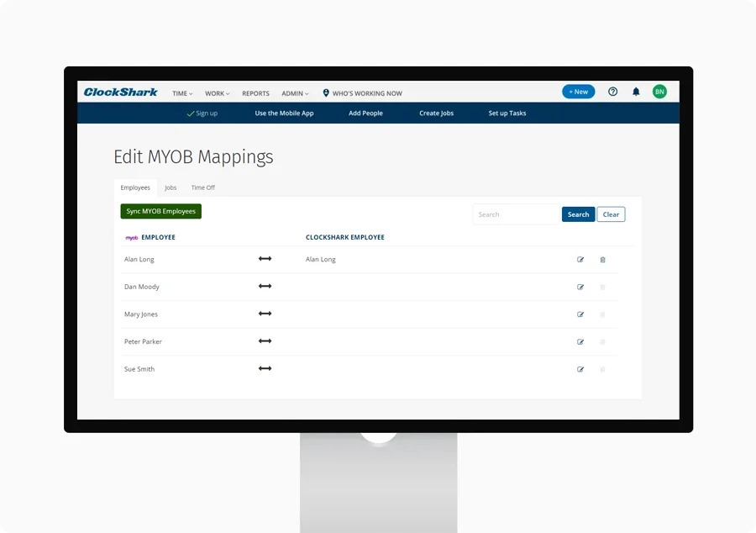Edit the Mary Jones mapping
This screenshot has height=533, width=756.
[580, 314]
